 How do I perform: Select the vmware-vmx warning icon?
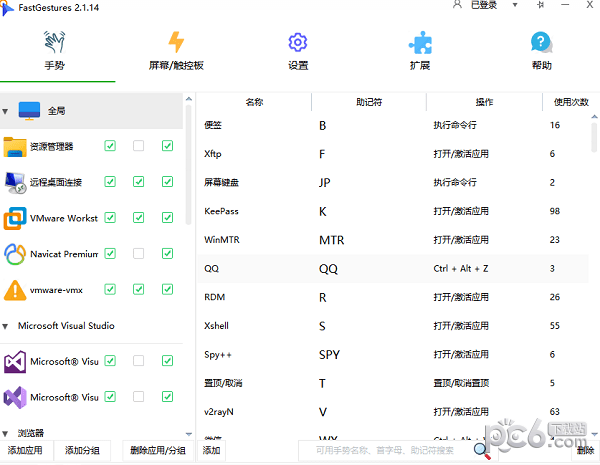(15, 290)
